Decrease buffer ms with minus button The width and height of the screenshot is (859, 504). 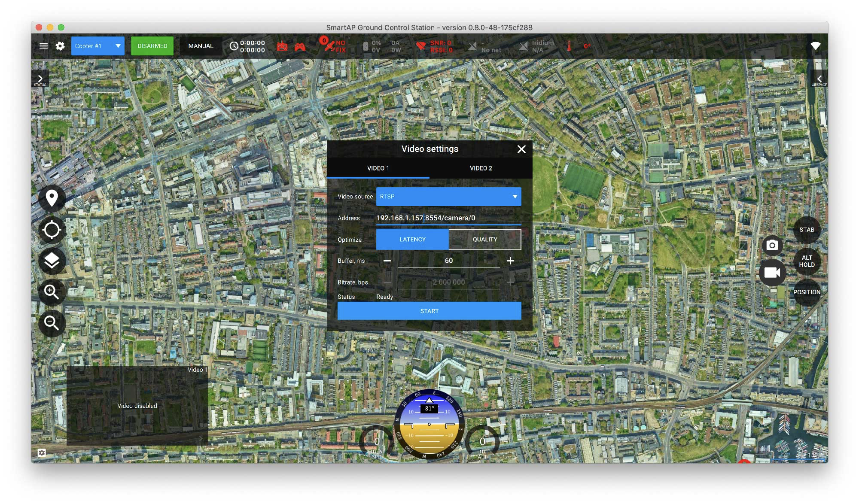click(387, 261)
